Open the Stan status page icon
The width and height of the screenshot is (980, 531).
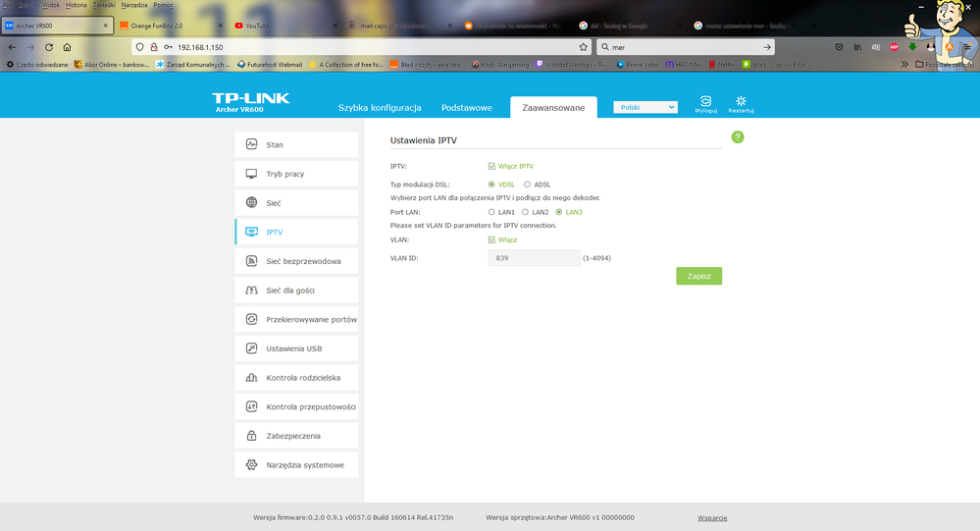point(251,144)
